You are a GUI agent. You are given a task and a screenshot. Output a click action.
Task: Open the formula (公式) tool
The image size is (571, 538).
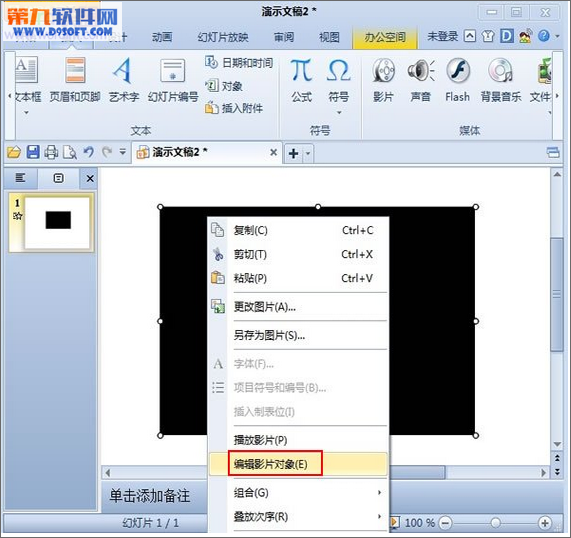tap(301, 80)
